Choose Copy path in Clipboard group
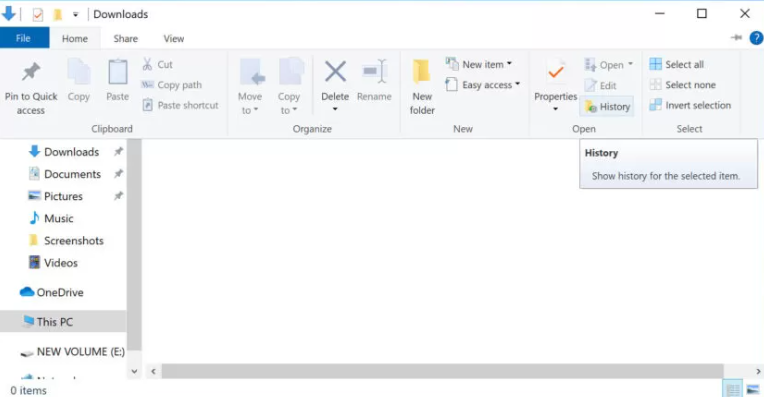764x397 pixels. coord(172,85)
